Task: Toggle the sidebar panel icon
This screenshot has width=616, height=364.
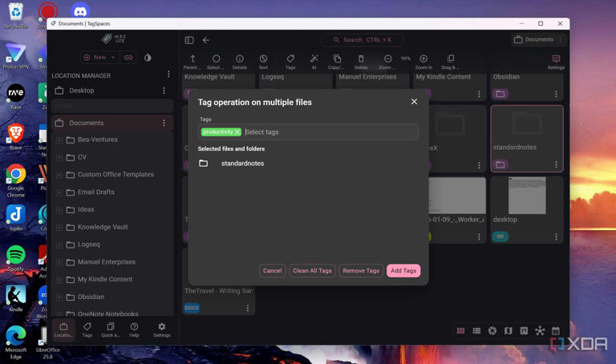Action: click(189, 40)
